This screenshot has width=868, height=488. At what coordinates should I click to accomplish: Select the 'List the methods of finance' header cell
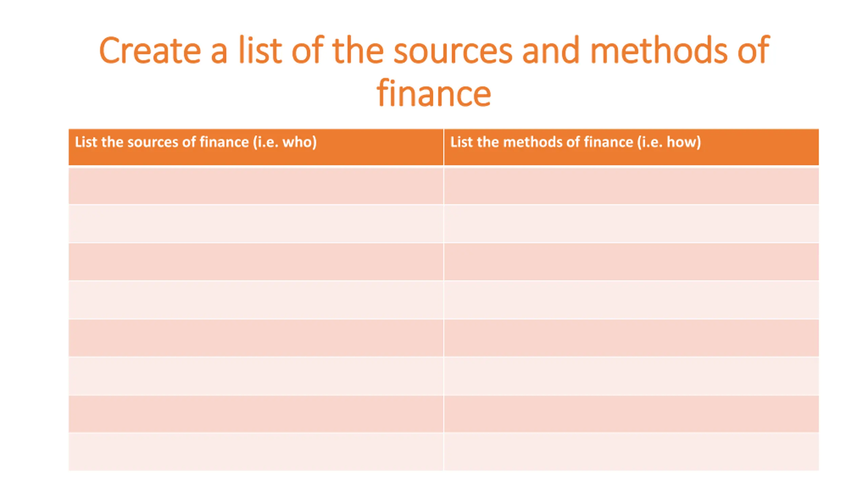(x=631, y=147)
